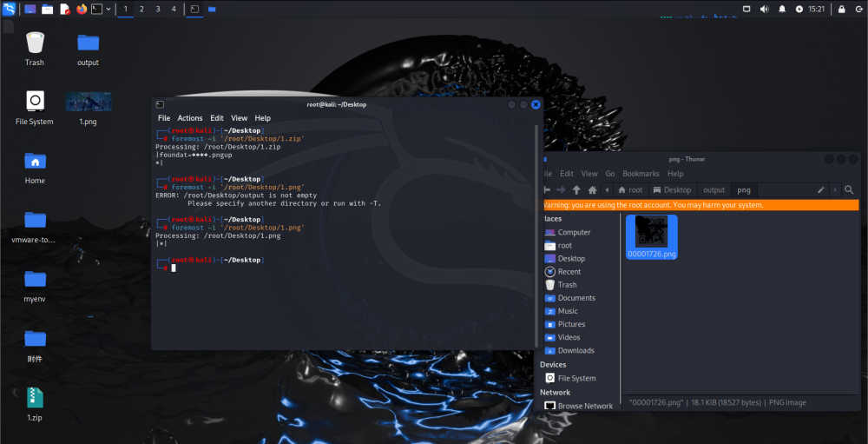868x444 pixels.
Task: Click path bar left scroll arrow
Action: tap(608, 190)
